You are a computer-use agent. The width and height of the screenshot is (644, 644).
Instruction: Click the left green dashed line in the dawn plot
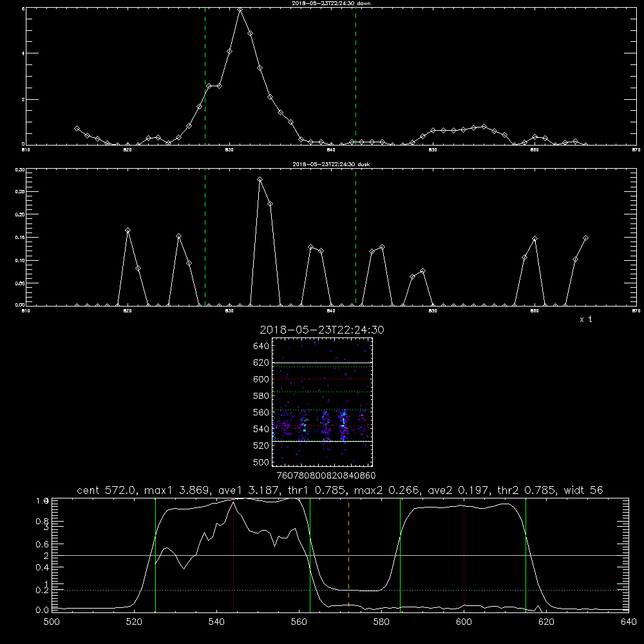click(205, 76)
